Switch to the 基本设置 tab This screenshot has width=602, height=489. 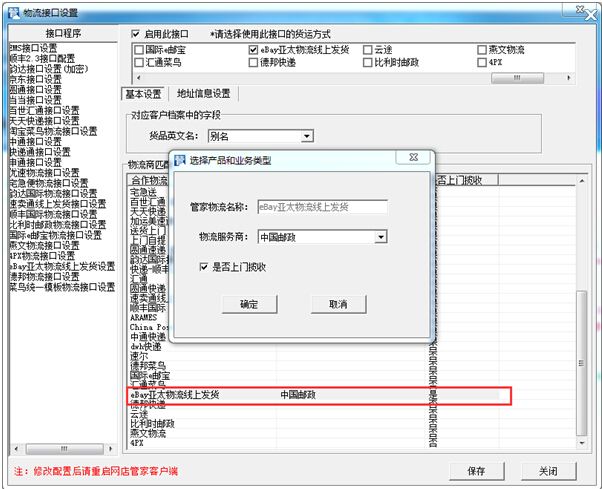point(143,94)
